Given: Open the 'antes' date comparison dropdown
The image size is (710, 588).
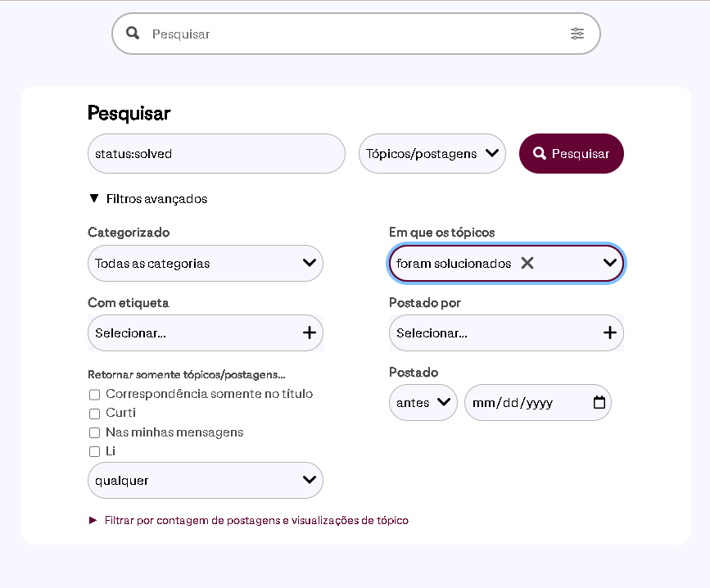Looking at the screenshot, I should [x=423, y=402].
